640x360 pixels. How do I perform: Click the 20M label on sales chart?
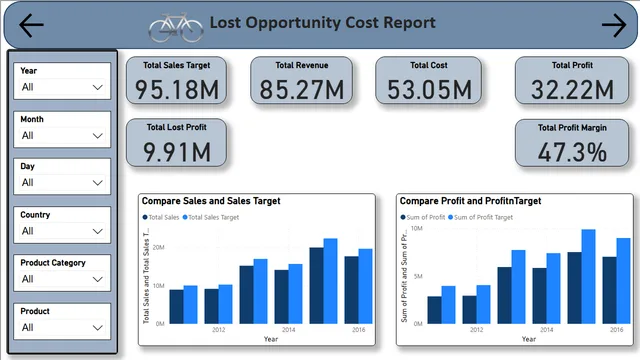(158, 247)
